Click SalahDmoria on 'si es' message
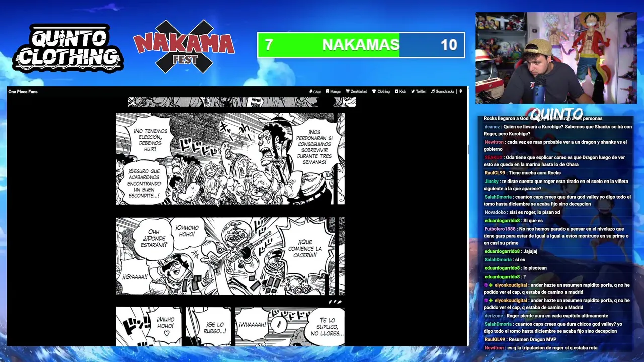644x362 pixels. tap(497, 260)
